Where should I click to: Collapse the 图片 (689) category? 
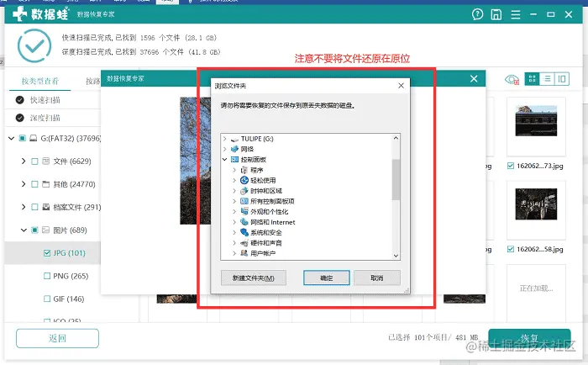(x=24, y=230)
